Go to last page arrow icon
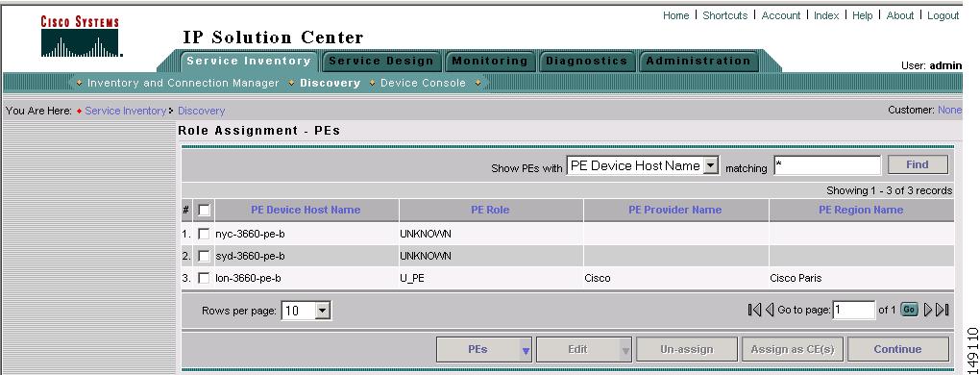 coord(943,310)
